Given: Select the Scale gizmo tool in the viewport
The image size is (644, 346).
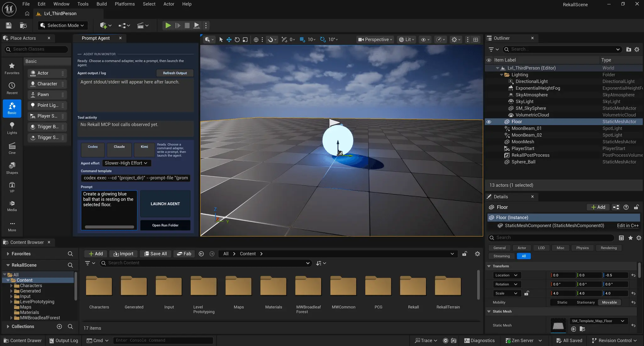Looking at the screenshot, I should click(245, 40).
